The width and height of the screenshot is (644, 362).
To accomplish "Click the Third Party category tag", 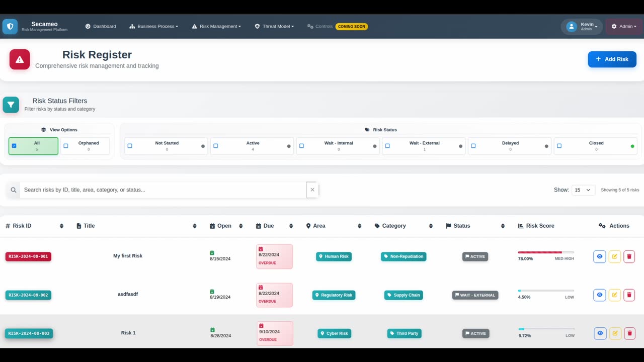I will point(405,333).
